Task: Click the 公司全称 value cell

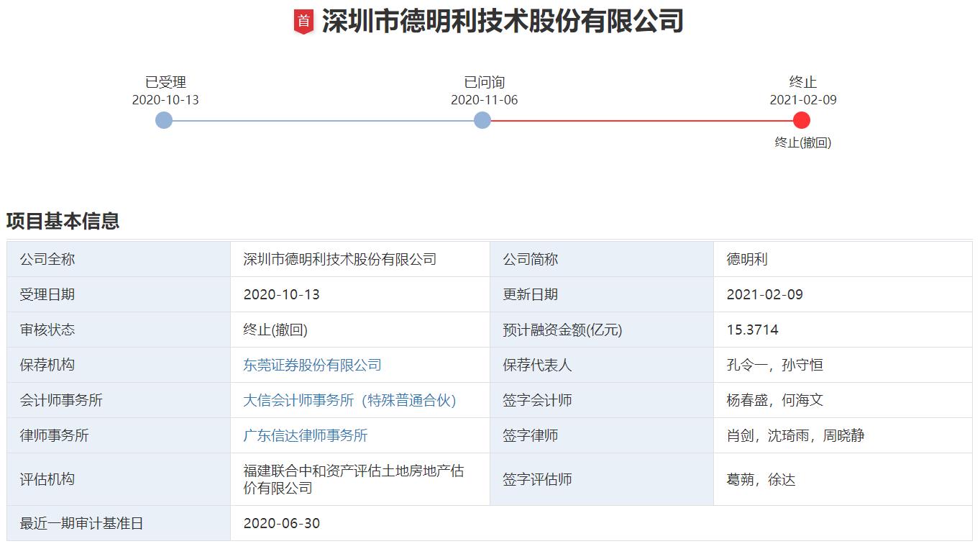Action: (360, 259)
